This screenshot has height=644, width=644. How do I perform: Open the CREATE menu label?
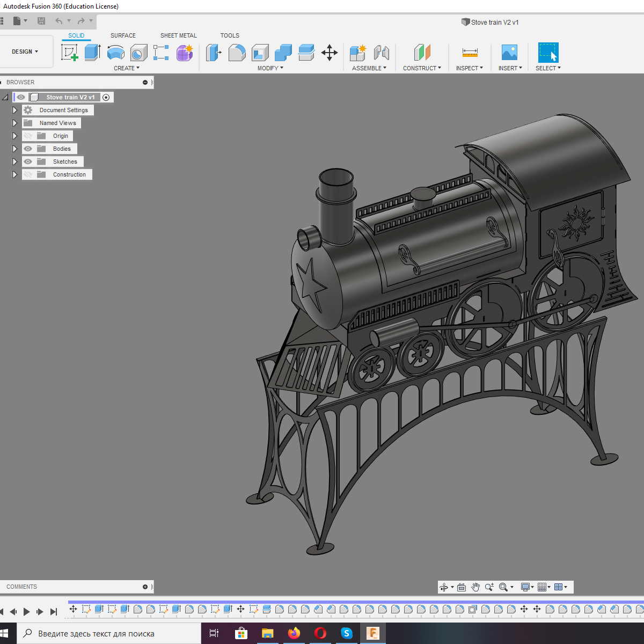126,68
